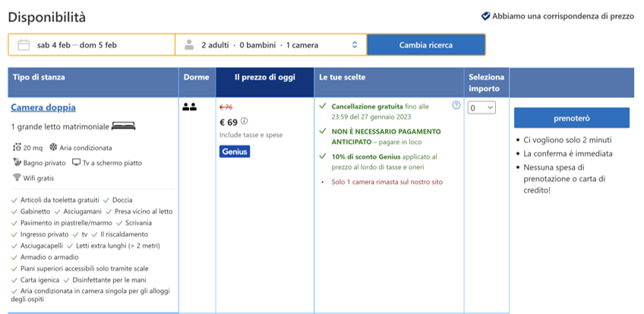This screenshot has height=314, width=644.
Task: Click the two-person occupancy icon
Action: click(189, 106)
